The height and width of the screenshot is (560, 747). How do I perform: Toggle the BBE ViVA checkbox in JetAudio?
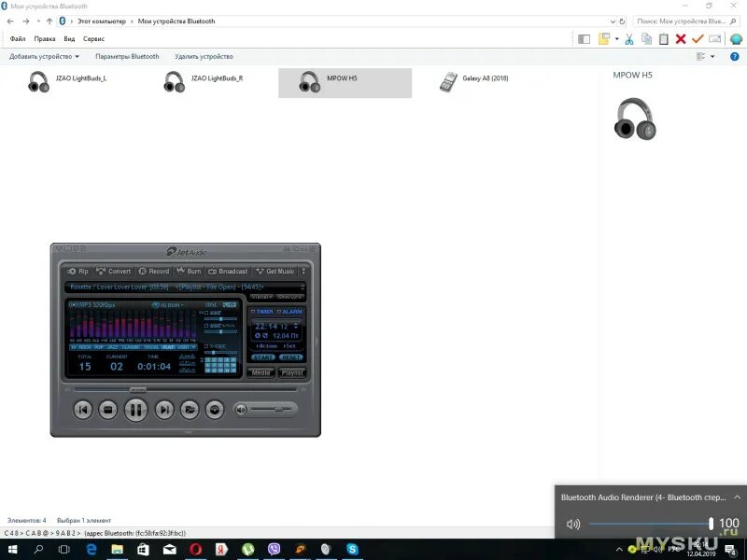coord(206,326)
